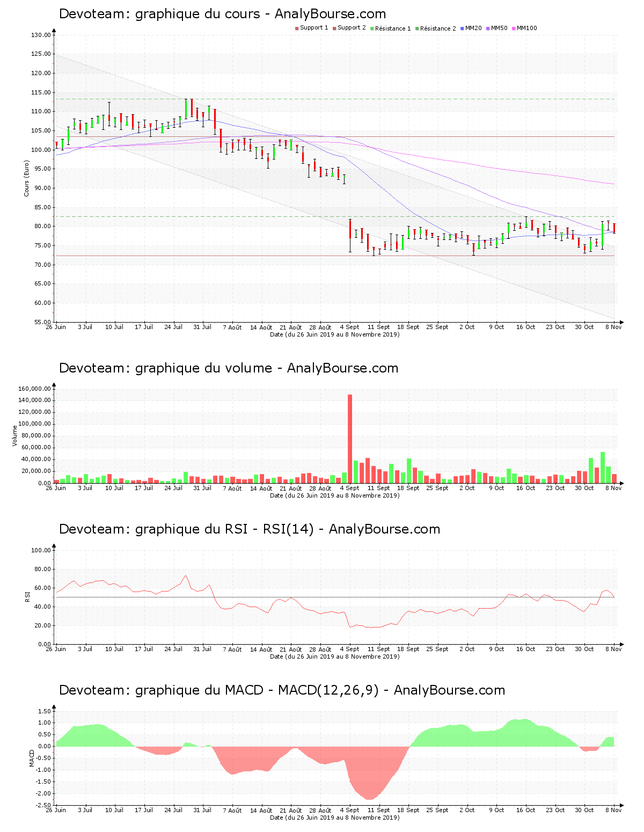The width and height of the screenshot is (644, 832).
Task: Click the 55.00 tick on price axis
Action: click(x=42, y=322)
